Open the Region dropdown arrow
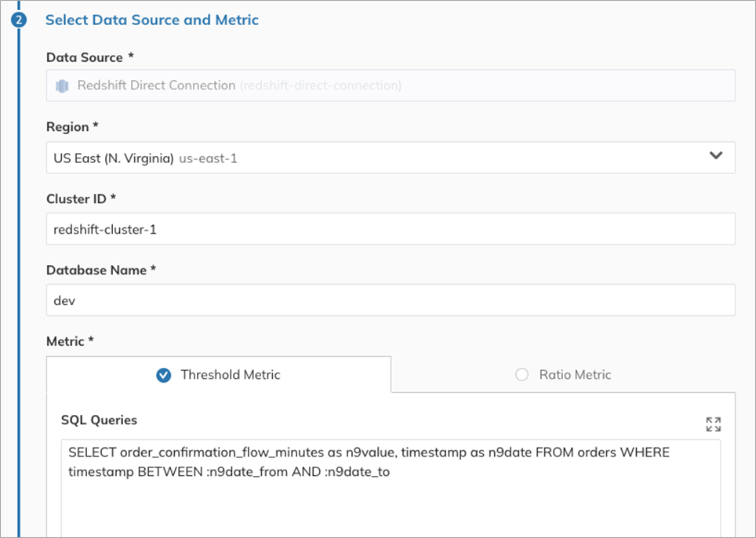Image resolution: width=756 pixels, height=538 pixels. [x=715, y=156]
